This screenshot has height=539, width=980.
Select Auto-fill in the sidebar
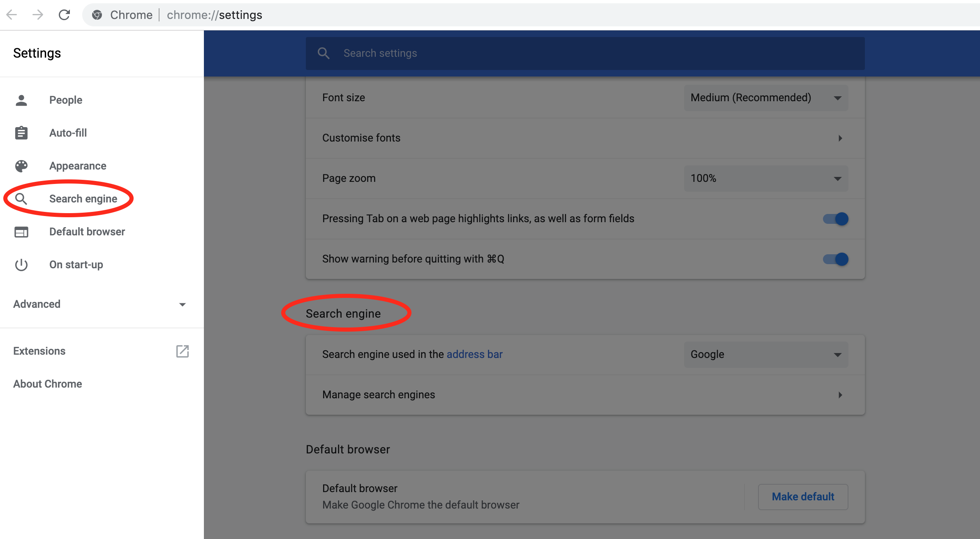click(x=68, y=133)
